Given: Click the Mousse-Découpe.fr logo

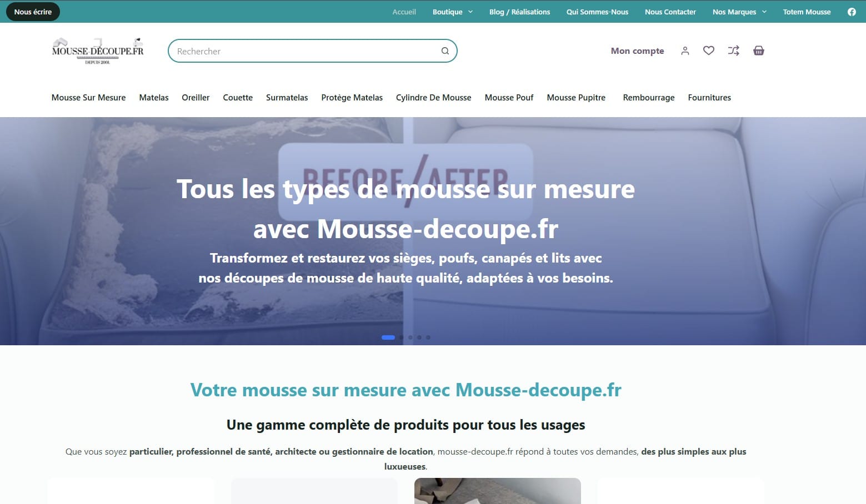Looking at the screenshot, I should point(98,51).
